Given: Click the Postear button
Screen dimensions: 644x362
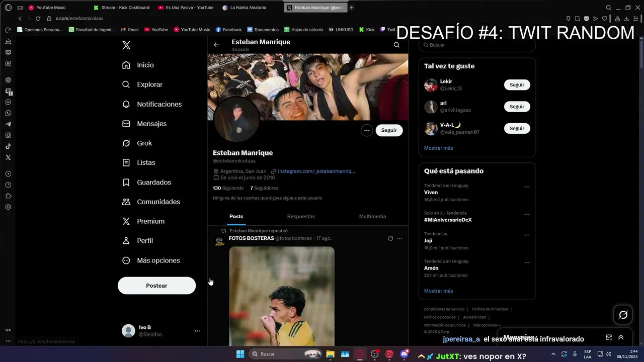Looking at the screenshot, I should [x=156, y=286].
